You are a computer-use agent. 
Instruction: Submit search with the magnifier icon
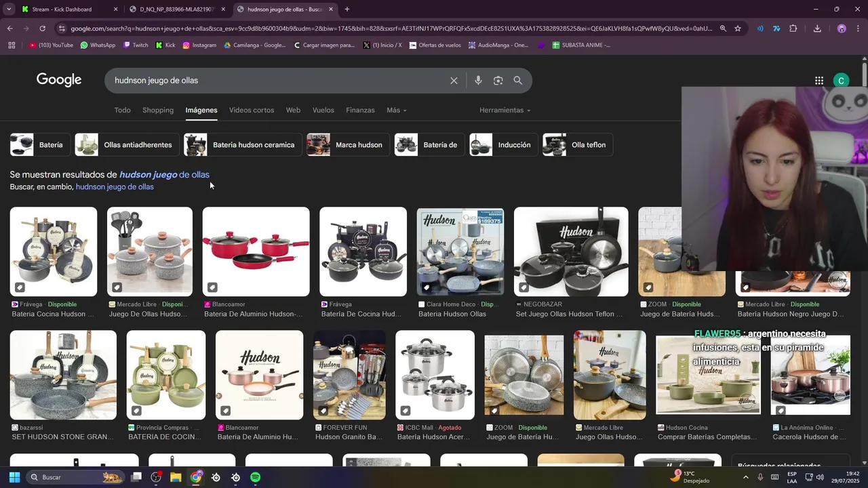click(517, 81)
